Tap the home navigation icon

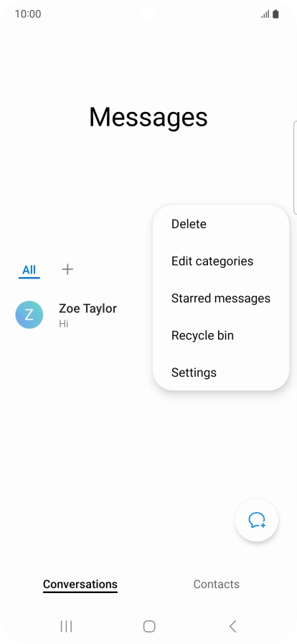149,626
